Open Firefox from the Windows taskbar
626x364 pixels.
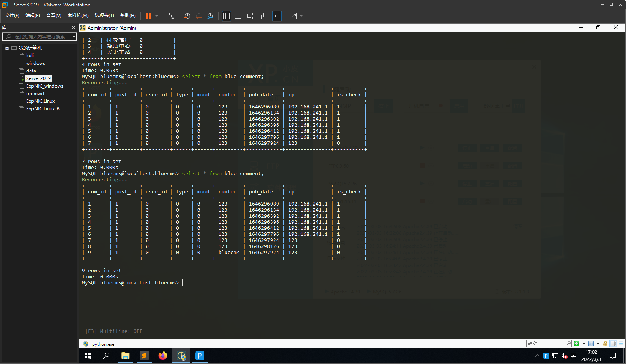pos(163,356)
